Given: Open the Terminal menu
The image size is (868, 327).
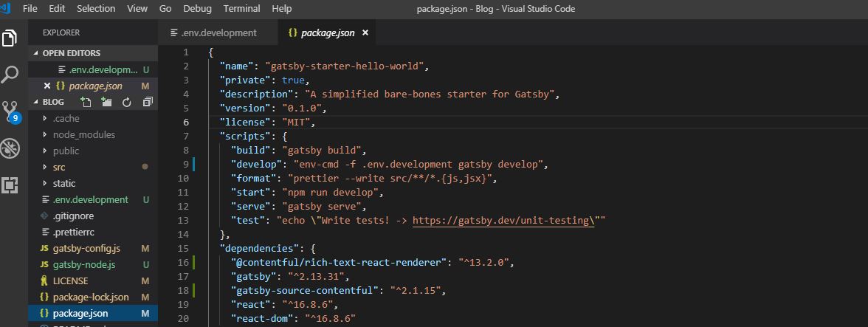Looking at the screenshot, I should pyautogui.click(x=242, y=8).
